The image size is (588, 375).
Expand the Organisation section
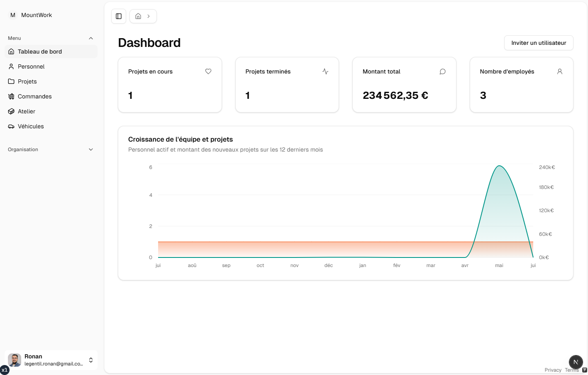click(91, 150)
